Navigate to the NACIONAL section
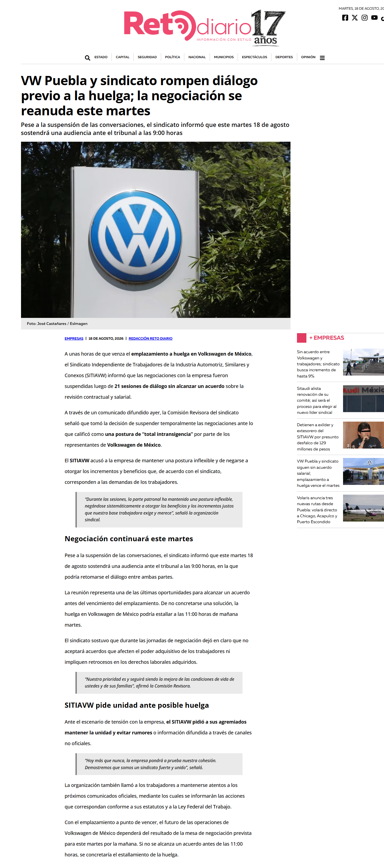384x868 pixels. (197, 57)
